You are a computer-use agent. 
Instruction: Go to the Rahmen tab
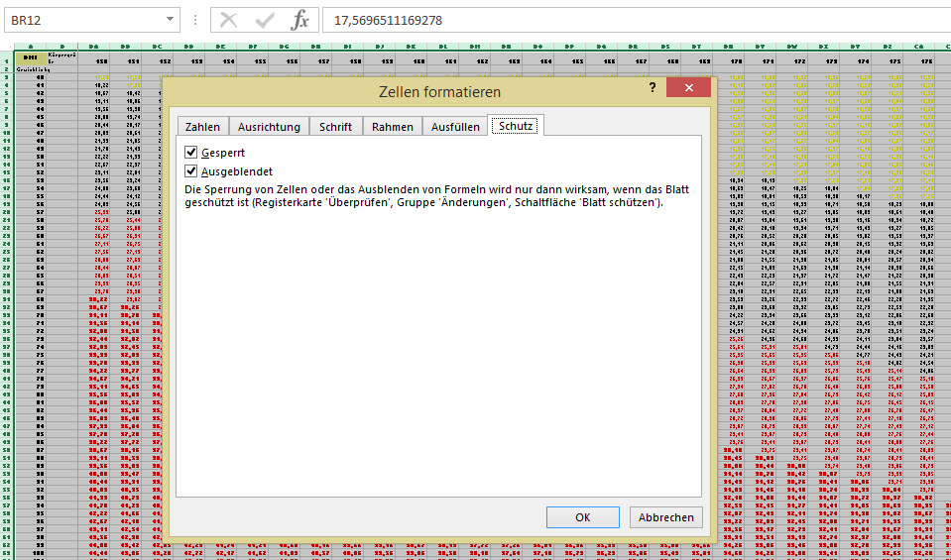click(393, 127)
